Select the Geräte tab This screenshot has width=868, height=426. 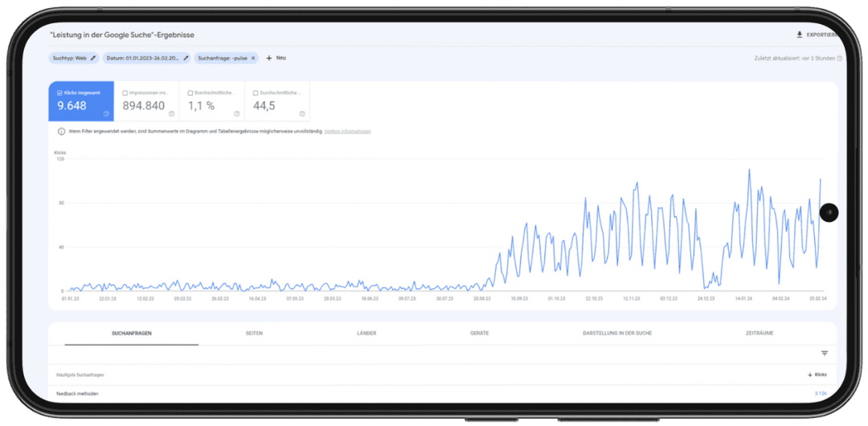tap(479, 333)
